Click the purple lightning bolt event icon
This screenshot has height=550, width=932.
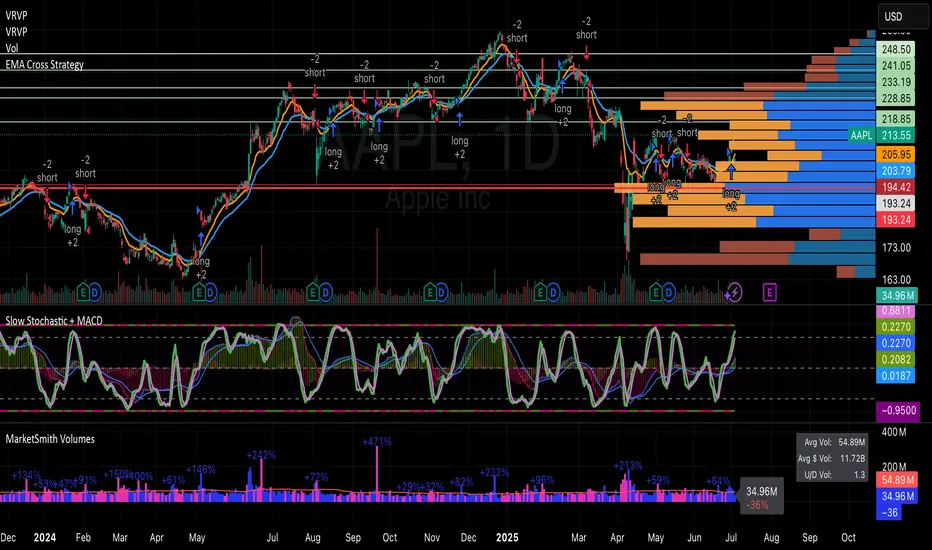734,293
